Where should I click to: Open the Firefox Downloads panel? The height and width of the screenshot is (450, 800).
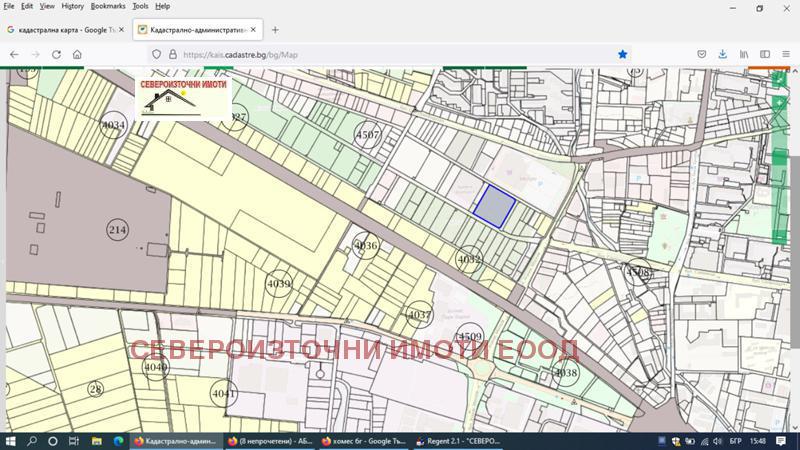[x=722, y=54]
